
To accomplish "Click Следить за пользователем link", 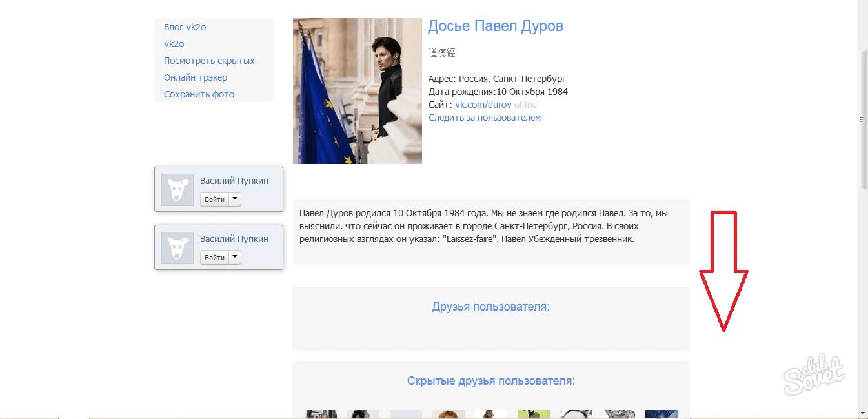I will [485, 118].
